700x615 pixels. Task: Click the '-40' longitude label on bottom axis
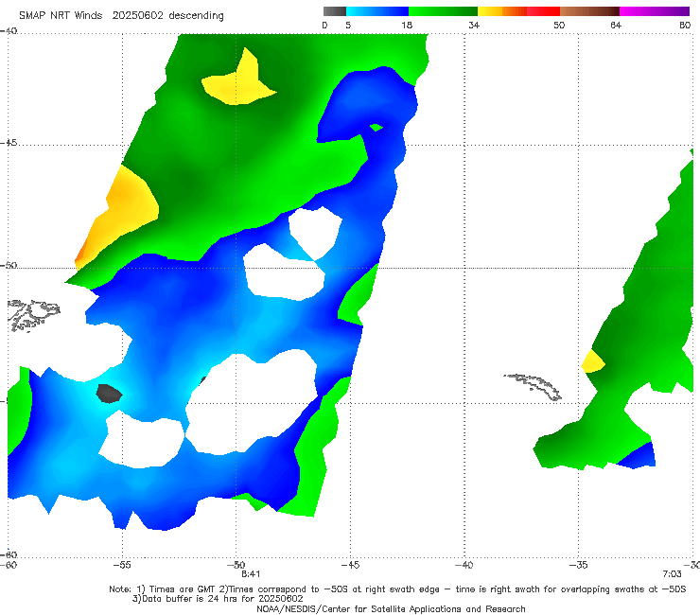coord(464,565)
